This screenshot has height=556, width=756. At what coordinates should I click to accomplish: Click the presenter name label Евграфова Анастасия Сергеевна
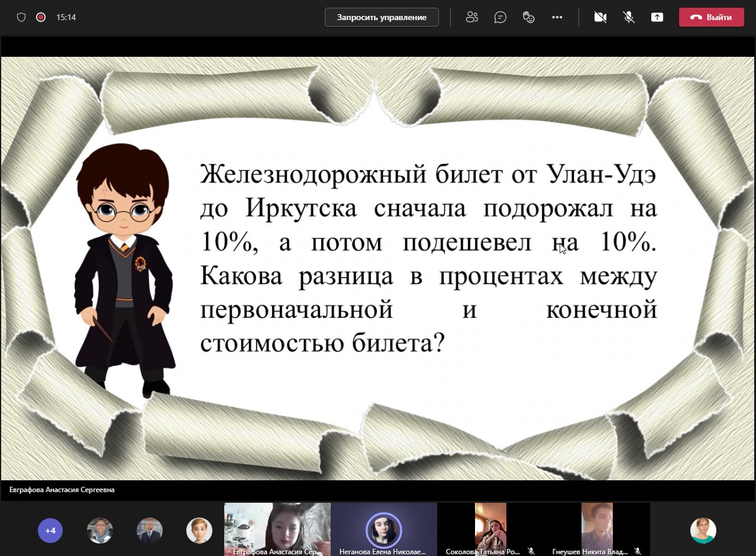point(62,490)
